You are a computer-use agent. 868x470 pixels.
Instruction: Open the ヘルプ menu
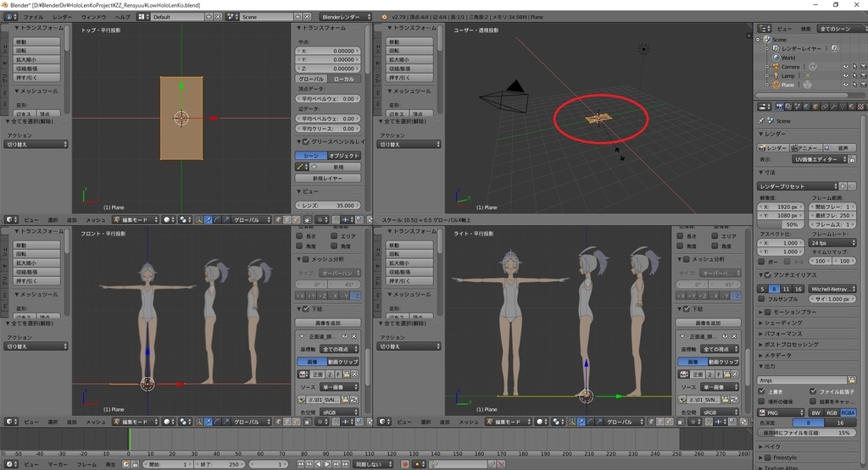pyautogui.click(x=122, y=17)
